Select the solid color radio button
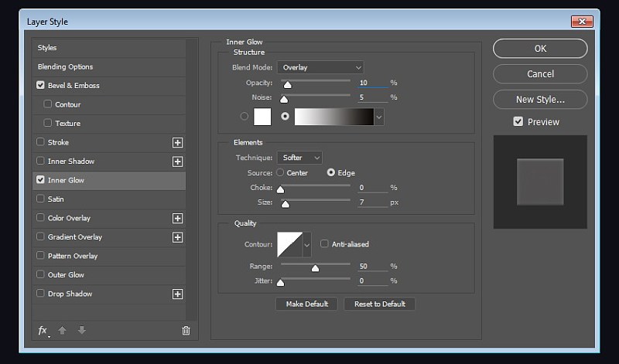This screenshot has height=364, width=619. click(x=245, y=116)
